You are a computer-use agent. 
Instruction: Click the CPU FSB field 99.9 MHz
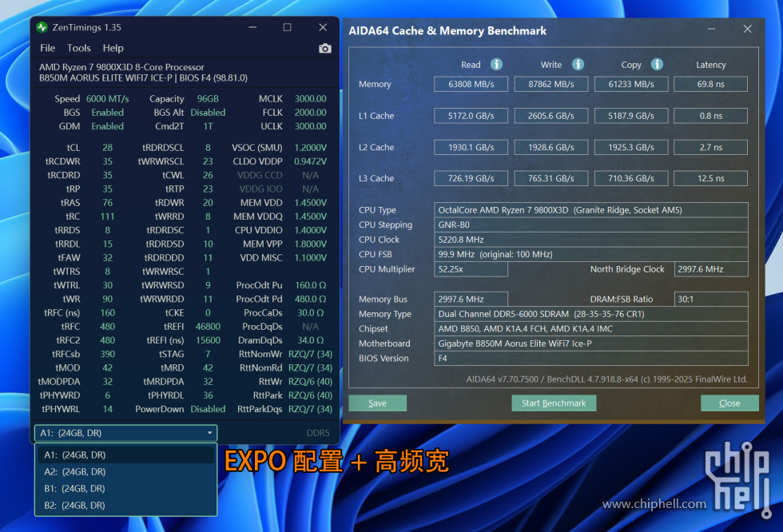tap(591, 255)
